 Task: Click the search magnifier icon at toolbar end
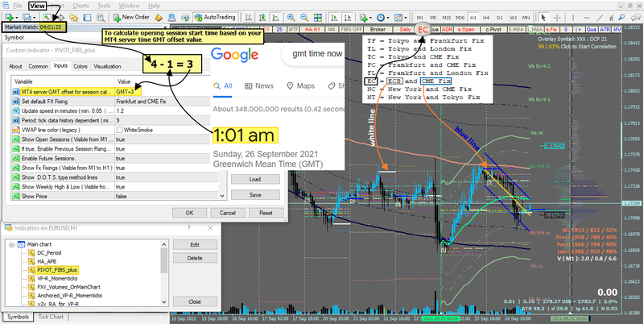pyautogui.click(x=622, y=17)
